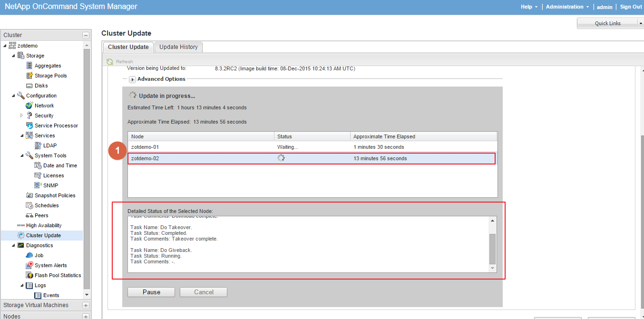This screenshot has width=644, height=319.
Task: Open the Administration menu
Action: click(x=567, y=7)
